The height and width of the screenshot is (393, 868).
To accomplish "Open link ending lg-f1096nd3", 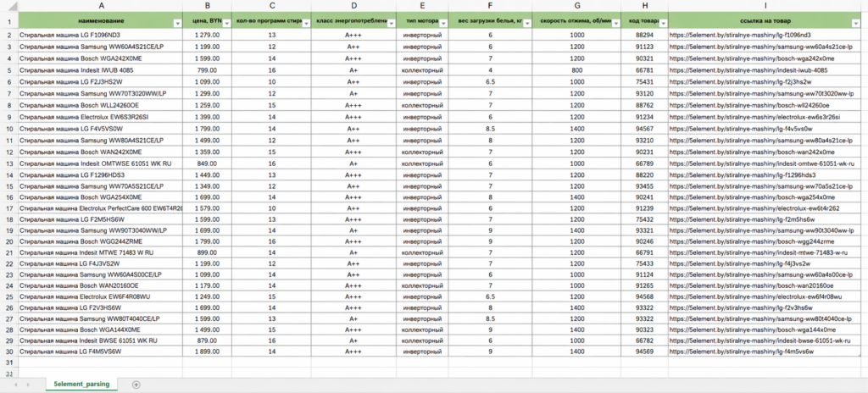I will tap(739, 35).
